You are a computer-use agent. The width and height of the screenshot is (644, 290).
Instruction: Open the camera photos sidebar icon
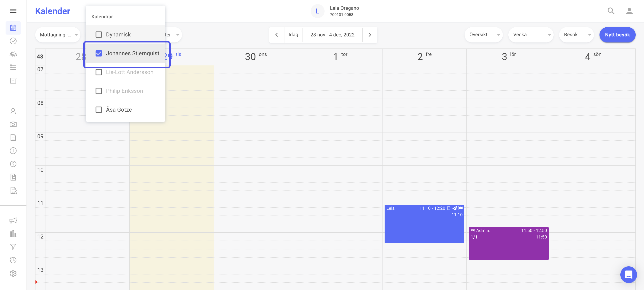click(13, 124)
